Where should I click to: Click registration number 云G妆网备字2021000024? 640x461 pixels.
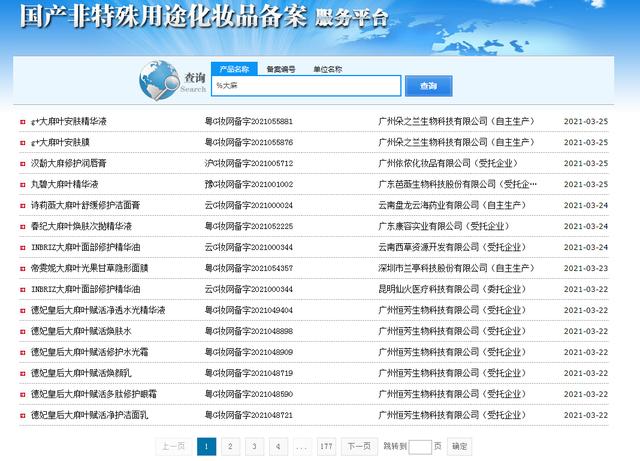point(249,205)
